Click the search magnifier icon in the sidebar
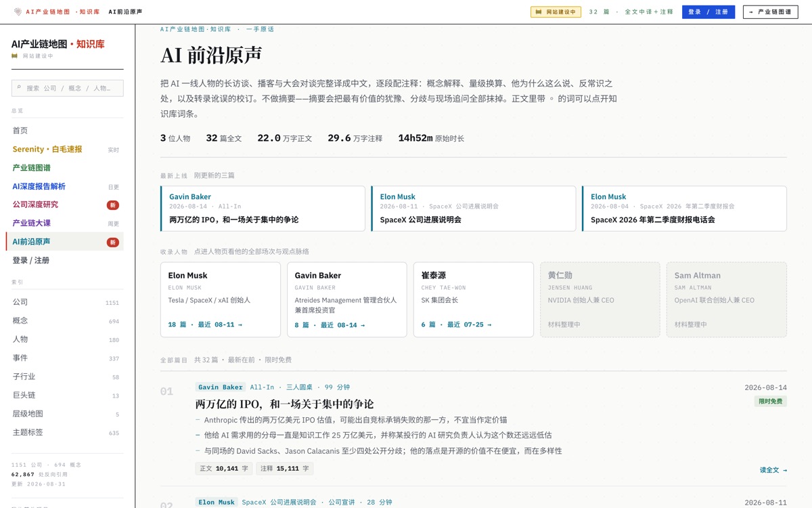Viewport: 812px width, 508px height. [19, 87]
